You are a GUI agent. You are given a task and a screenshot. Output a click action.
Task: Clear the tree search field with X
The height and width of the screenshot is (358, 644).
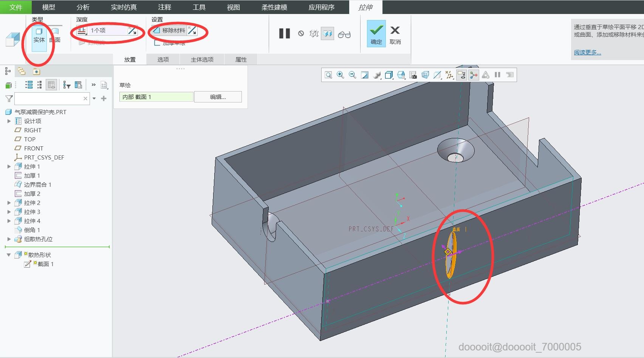(85, 99)
